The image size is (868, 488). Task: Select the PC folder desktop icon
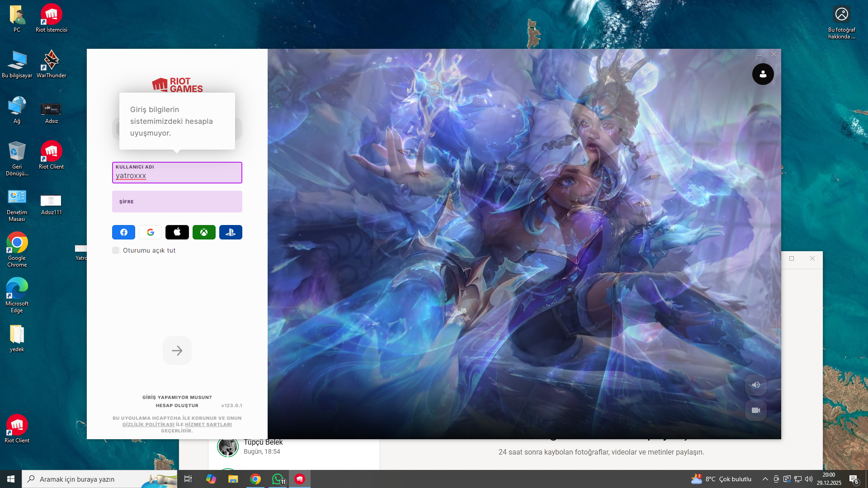pos(17,19)
